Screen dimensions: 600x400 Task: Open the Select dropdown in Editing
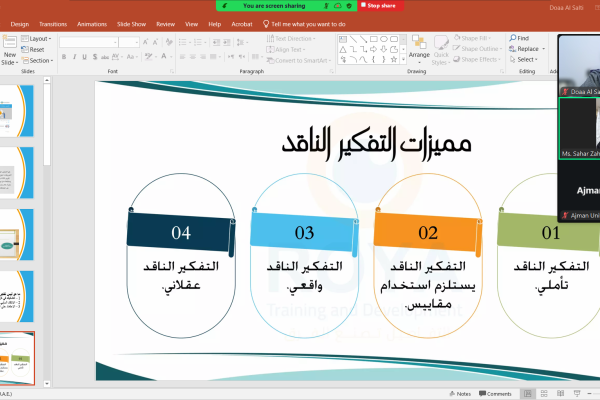pos(524,59)
